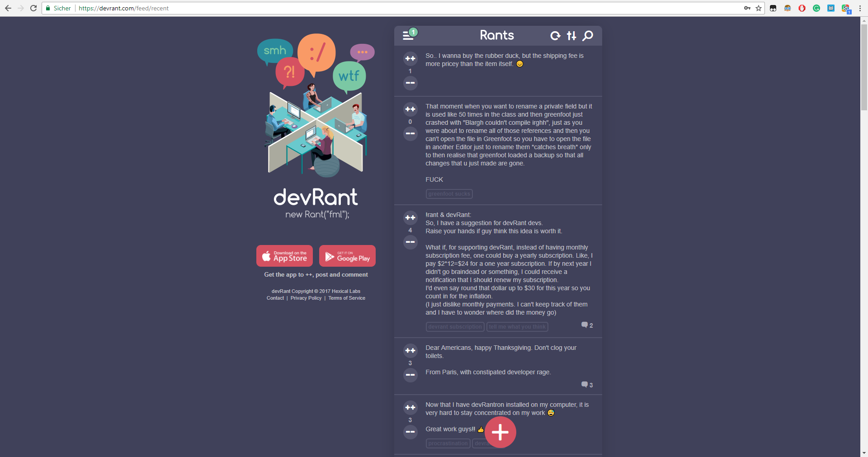This screenshot has height=457, width=868.
Task: Select the 'devrant subscription' tag
Action: (x=455, y=326)
